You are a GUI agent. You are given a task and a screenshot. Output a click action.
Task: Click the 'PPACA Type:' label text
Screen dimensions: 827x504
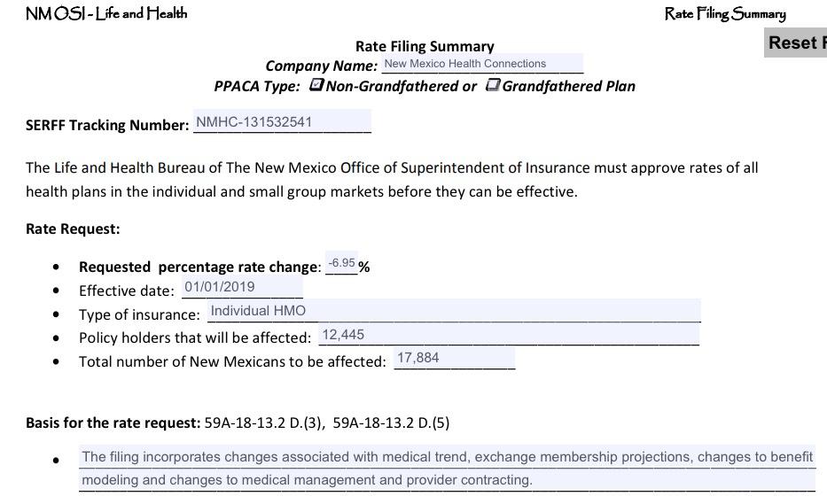257,86
